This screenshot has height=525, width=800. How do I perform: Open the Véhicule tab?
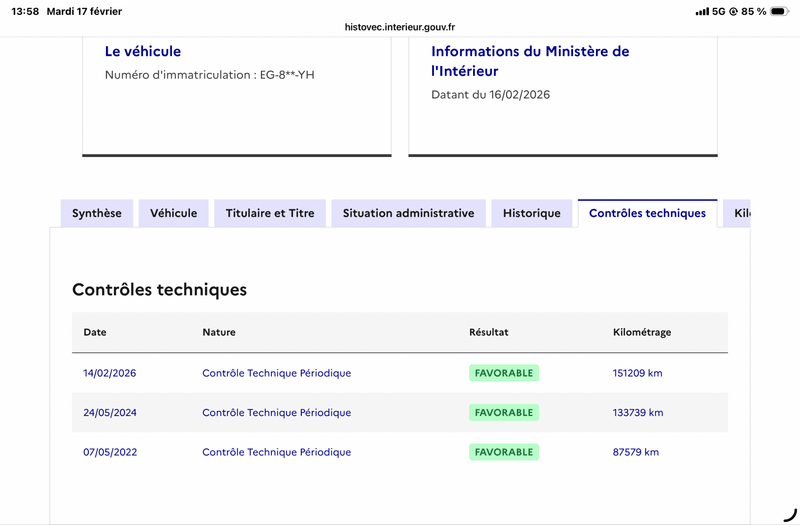174,213
